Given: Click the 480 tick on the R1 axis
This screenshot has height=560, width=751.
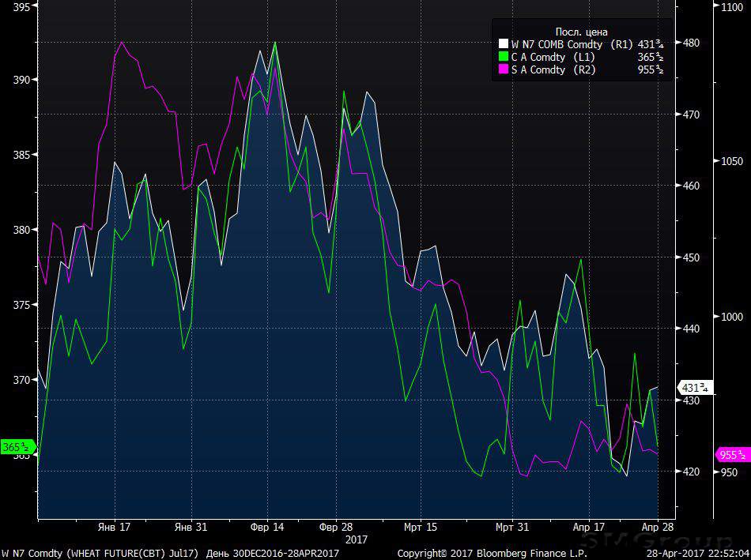Looking at the screenshot, I should click(x=691, y=43).
